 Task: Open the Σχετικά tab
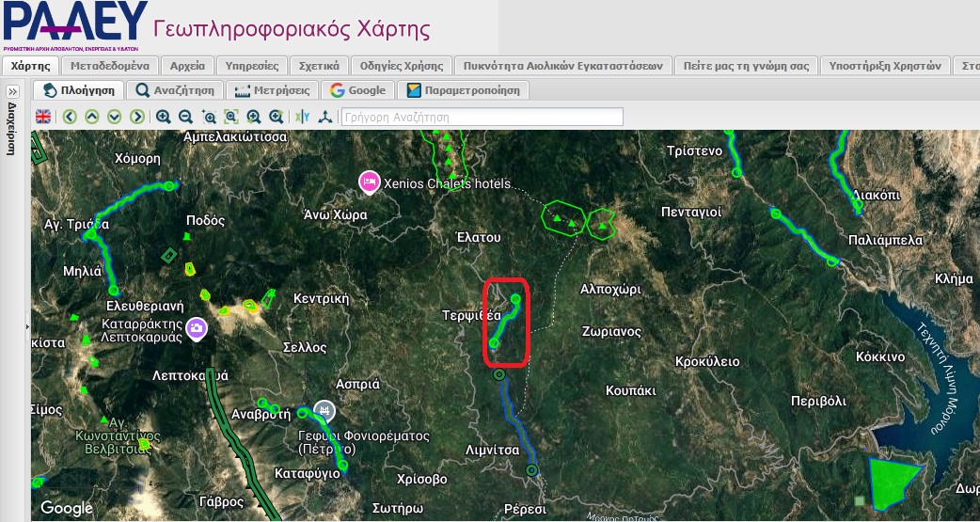click(319, 66)
